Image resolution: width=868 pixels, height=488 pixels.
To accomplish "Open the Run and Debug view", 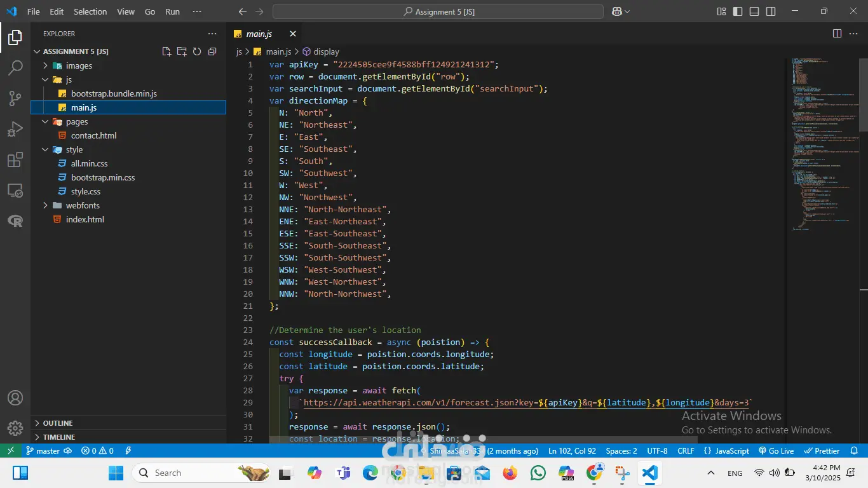I will pyautogui.click(x=15, y=129).
